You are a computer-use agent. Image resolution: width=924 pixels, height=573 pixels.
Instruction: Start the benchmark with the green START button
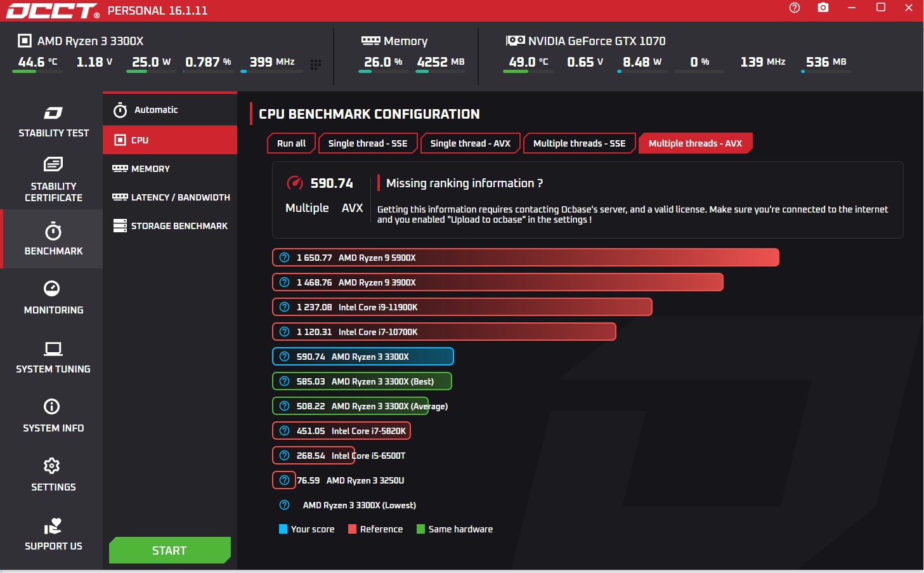pos(169,550)
